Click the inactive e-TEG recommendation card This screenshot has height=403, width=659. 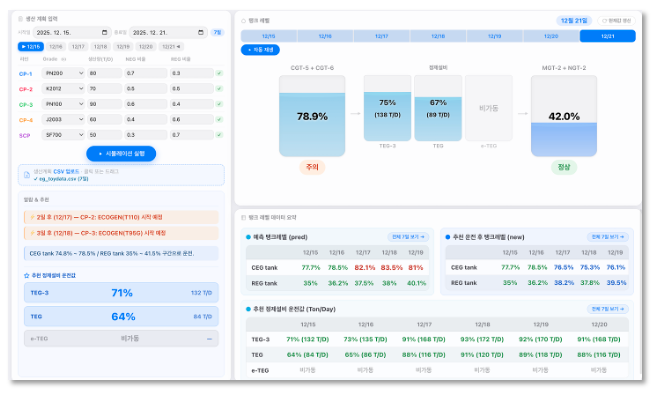(121, 338)
